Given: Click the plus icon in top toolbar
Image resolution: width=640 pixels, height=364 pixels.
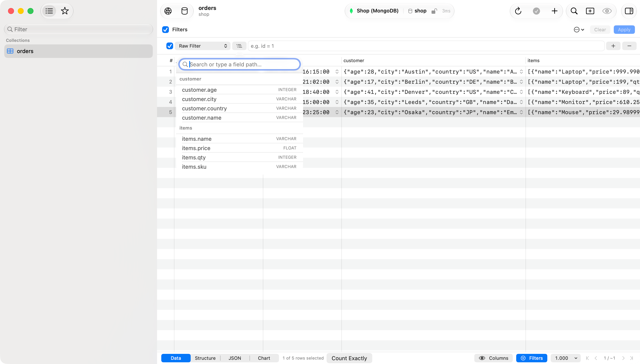Looking at the screenshot, I should point(555,11).
